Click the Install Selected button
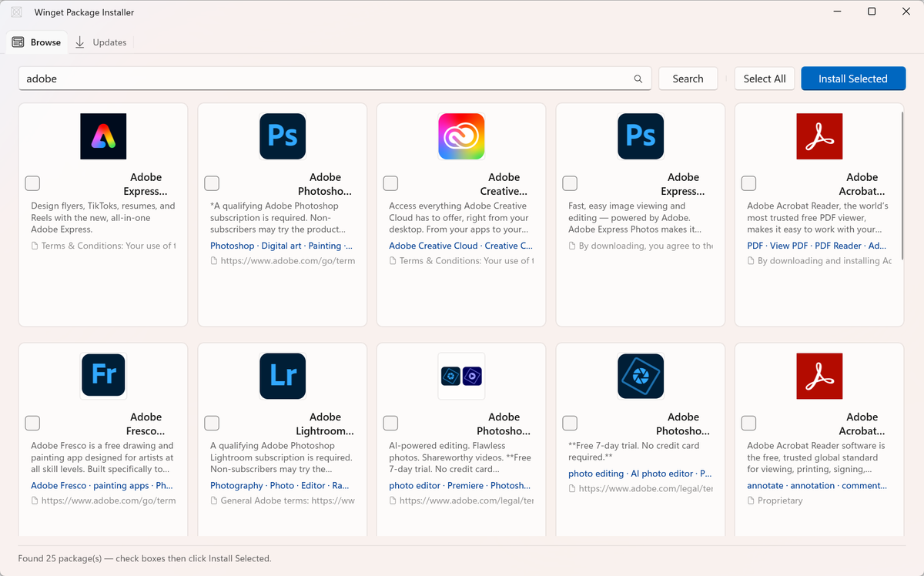Viewport: 924px width, 576px height. (x=853, y=79)
